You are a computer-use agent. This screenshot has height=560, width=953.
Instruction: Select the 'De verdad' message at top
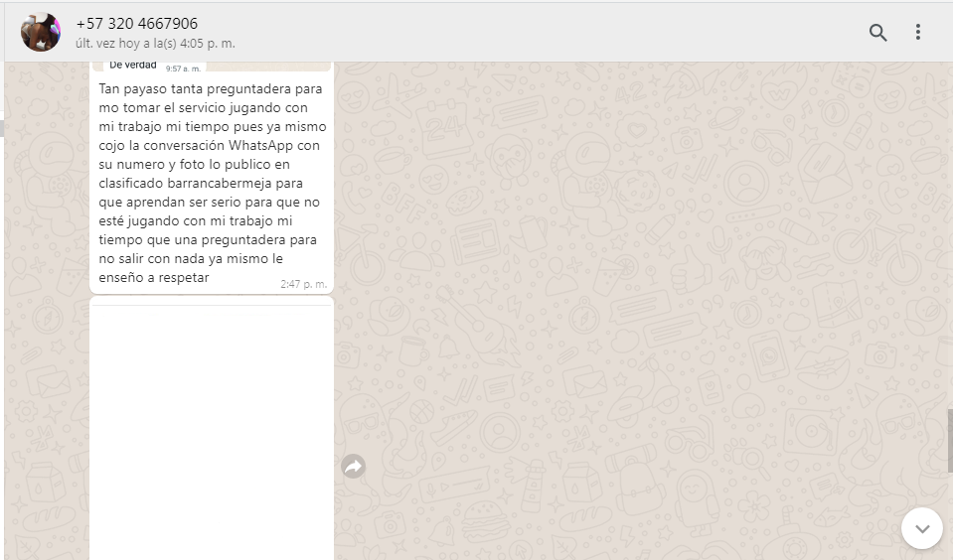point(133,66)
